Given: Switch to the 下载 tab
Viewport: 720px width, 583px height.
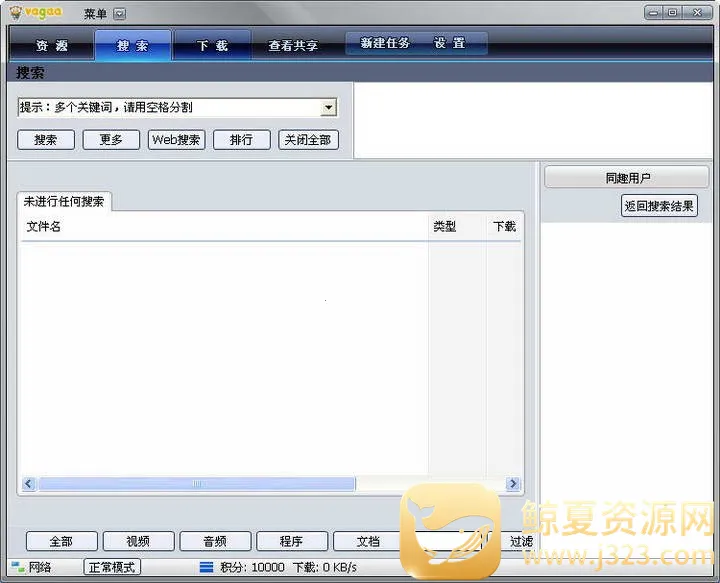Looking at the screenshot, I should 212,46.
